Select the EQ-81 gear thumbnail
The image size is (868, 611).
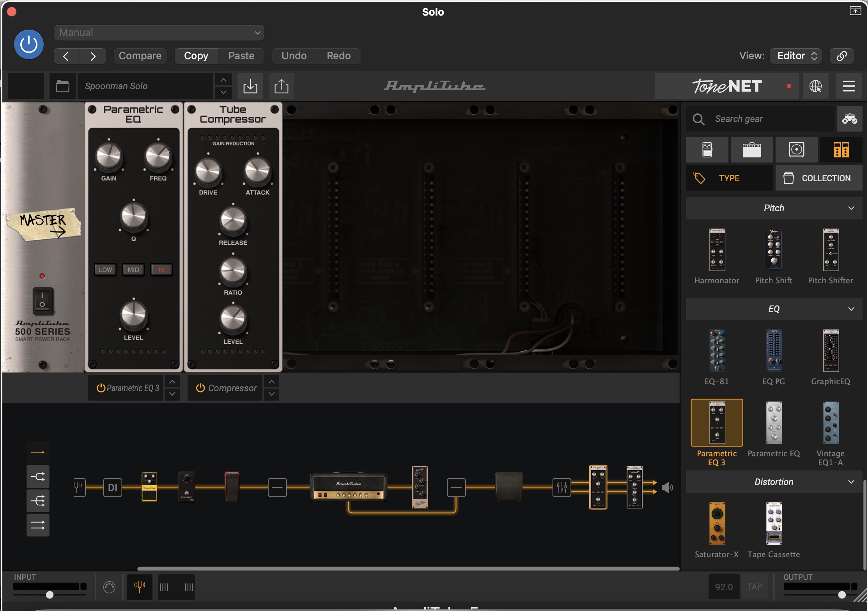tap(717, 351)
